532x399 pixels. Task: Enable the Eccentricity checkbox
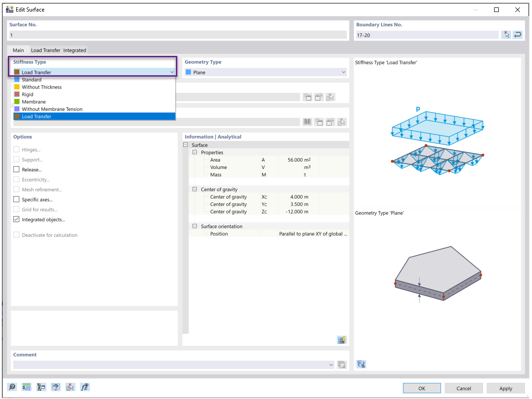click(x=16, y=179)
